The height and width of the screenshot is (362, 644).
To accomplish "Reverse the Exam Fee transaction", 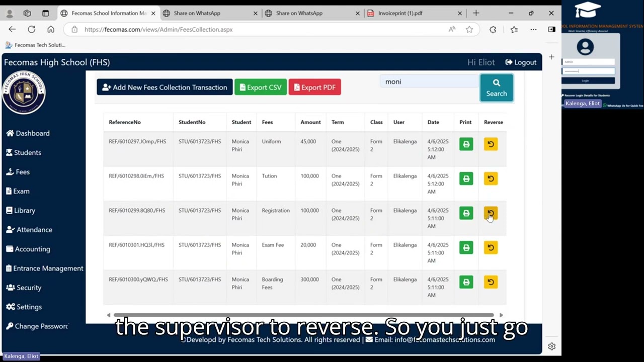I will pyautogui.click(x=491, y=248).
